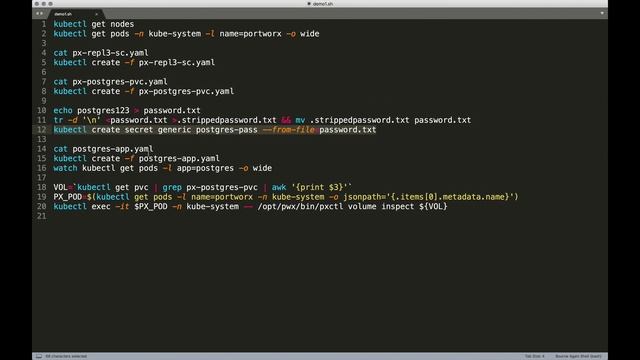The width and height of the screenshot is (640, 360).
Task: Click the red close window button
Action: (37, 4)
